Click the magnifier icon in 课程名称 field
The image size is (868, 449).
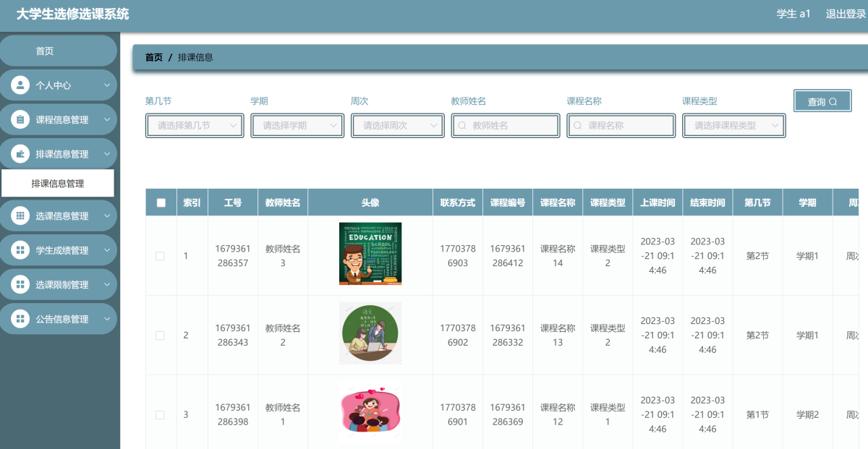click(x=577, y=125)
